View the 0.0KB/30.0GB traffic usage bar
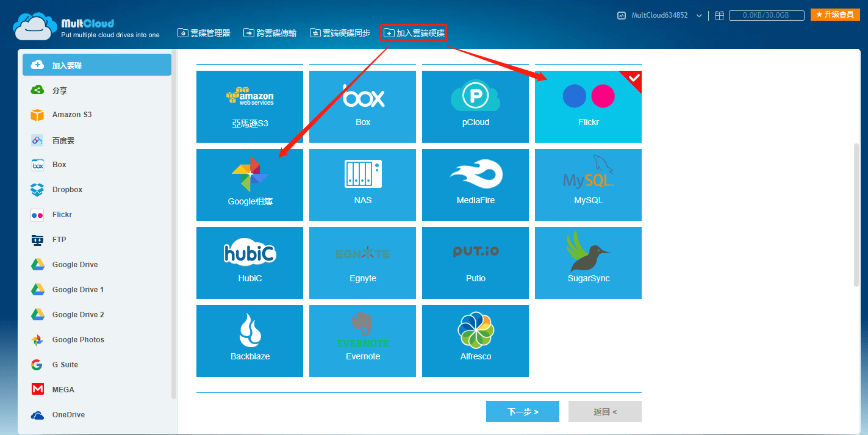 click(x=766, y=15)
